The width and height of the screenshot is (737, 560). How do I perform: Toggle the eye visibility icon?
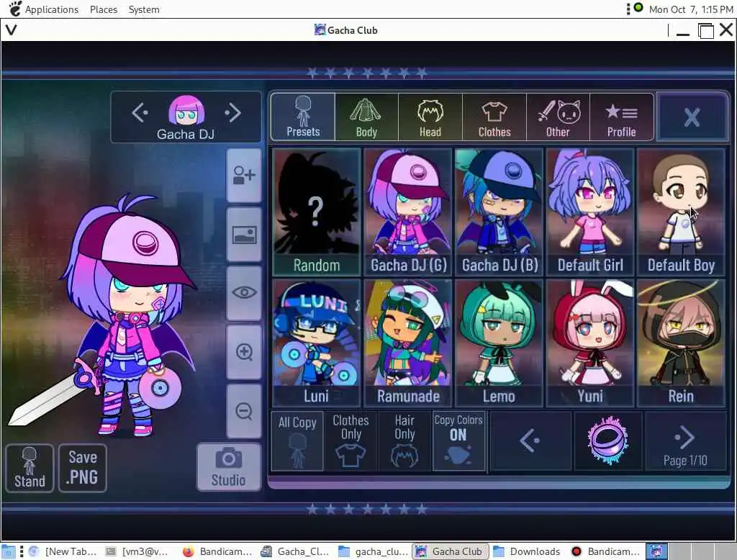point(244,293)
